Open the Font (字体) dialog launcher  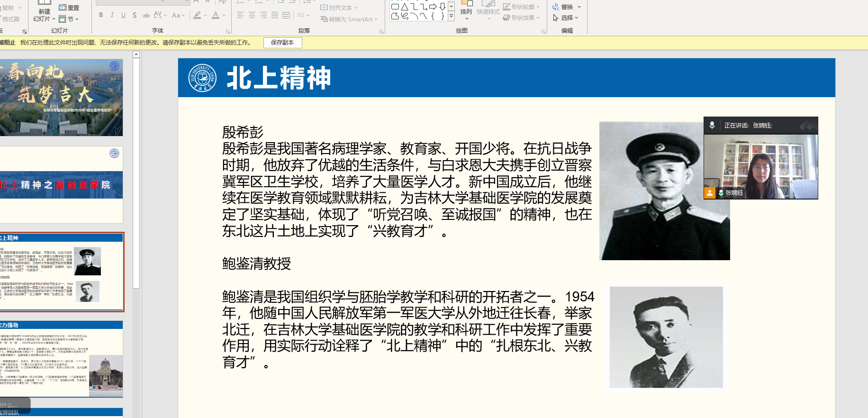pos(228,32)
